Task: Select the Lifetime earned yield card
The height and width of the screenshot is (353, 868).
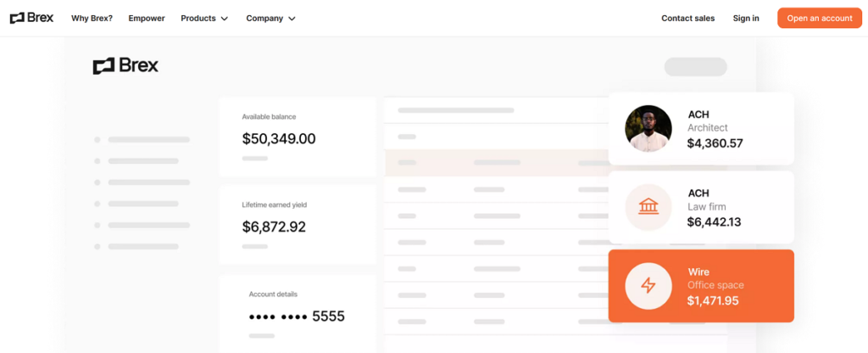Action: pyautogui.click(x=297, y=224)
